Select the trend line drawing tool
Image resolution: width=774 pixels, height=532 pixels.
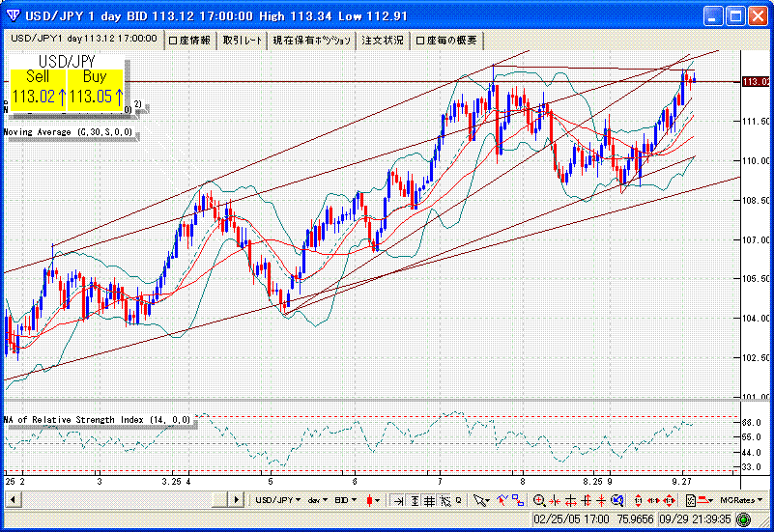pos(502,500)
